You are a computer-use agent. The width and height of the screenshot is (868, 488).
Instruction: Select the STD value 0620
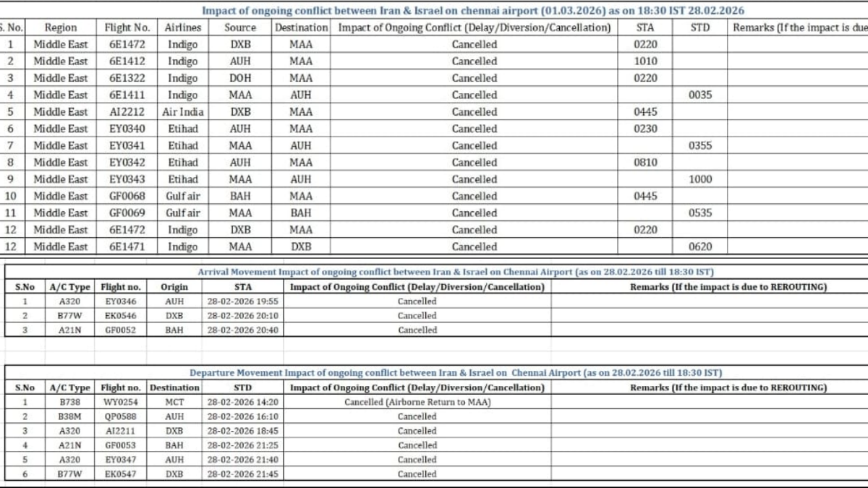[700, 247]
